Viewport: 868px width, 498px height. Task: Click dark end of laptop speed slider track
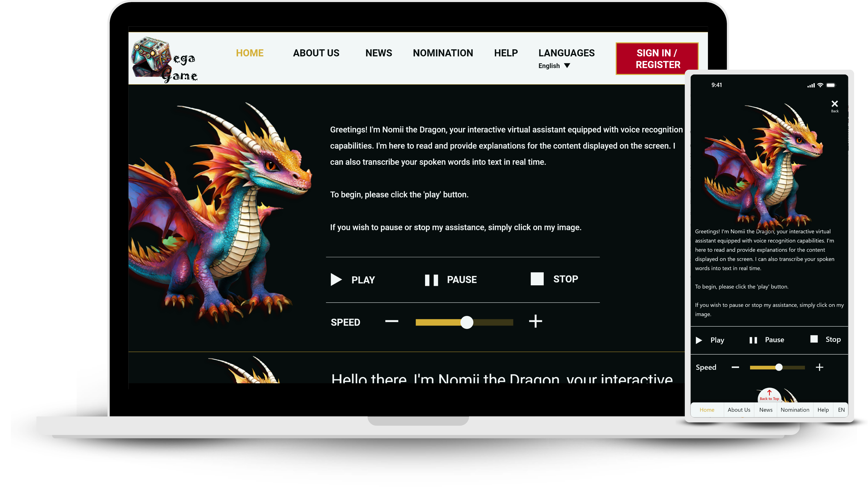(x=493, y=322)
